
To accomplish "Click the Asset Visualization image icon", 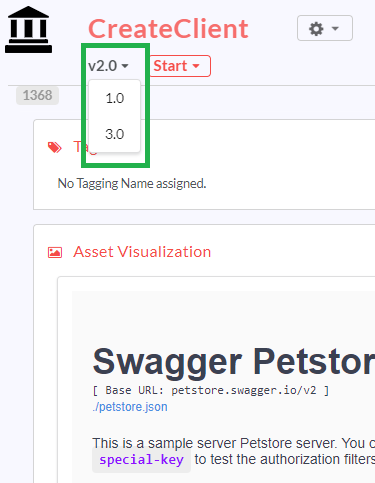I will pos(55,252).
